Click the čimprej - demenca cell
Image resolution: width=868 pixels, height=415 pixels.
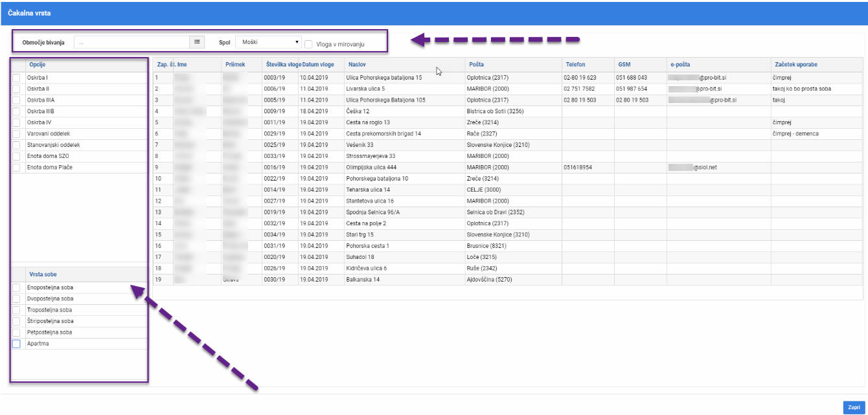(816, 133)
